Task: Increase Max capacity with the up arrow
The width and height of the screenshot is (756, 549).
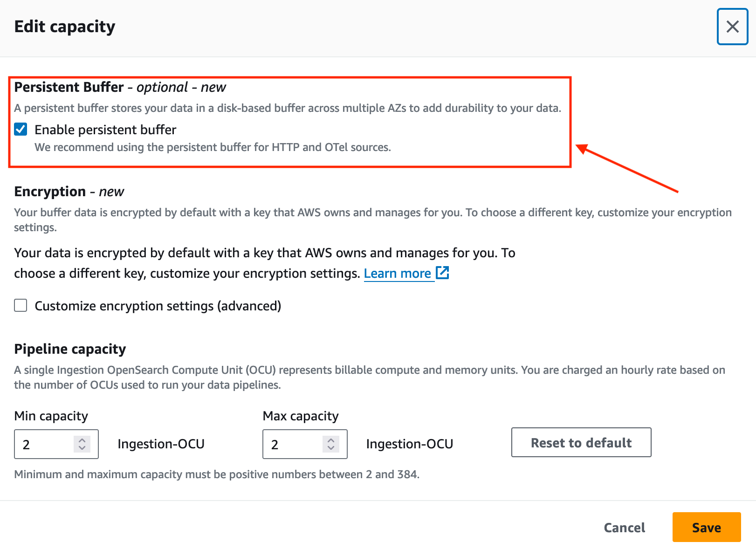Action: click(331, 440)
